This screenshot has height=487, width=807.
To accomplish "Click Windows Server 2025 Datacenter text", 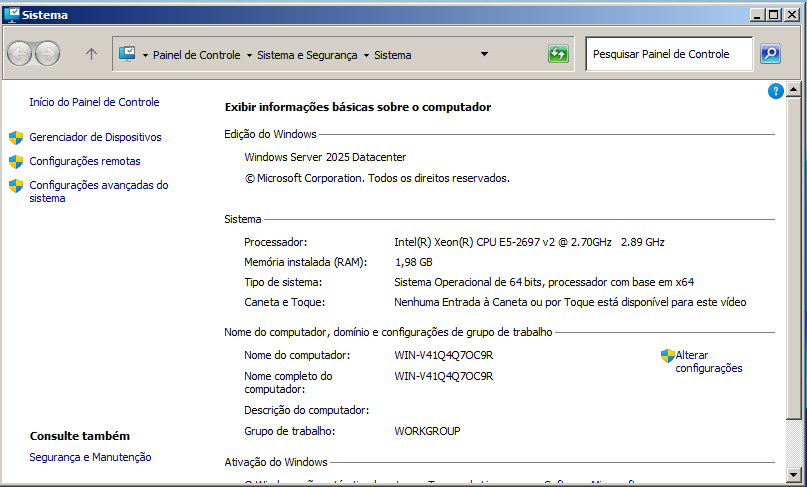I will (x=325, y=157).
